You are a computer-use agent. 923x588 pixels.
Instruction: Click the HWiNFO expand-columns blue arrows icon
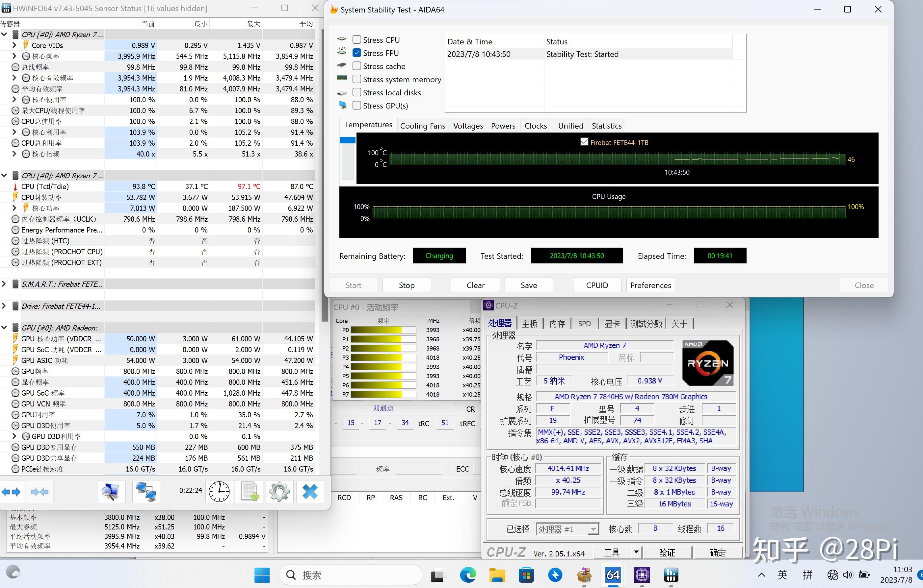tap(11, 491)
